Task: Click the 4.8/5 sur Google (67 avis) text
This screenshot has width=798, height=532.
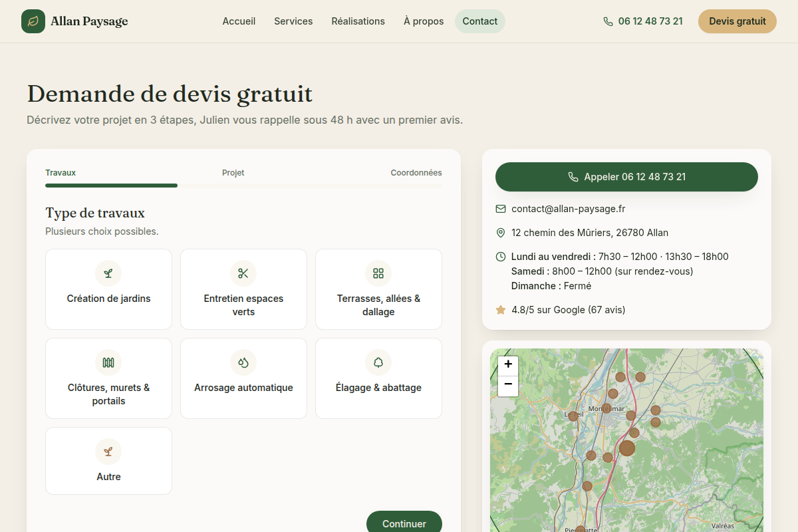Action: pyautogui.click(x=569, y=310)
